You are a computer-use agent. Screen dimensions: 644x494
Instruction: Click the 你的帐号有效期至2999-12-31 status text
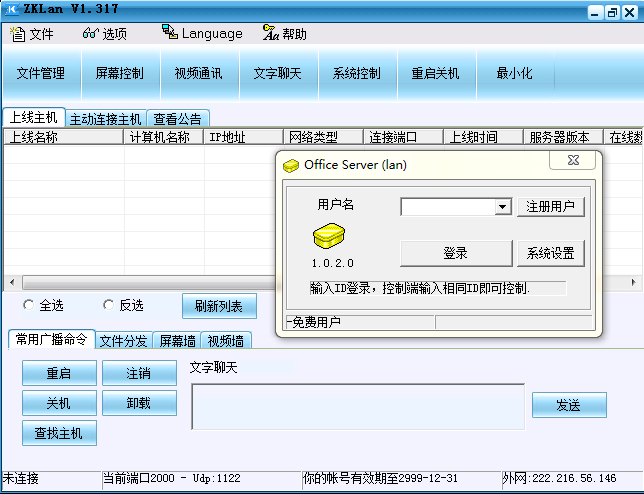coord(380,478)
